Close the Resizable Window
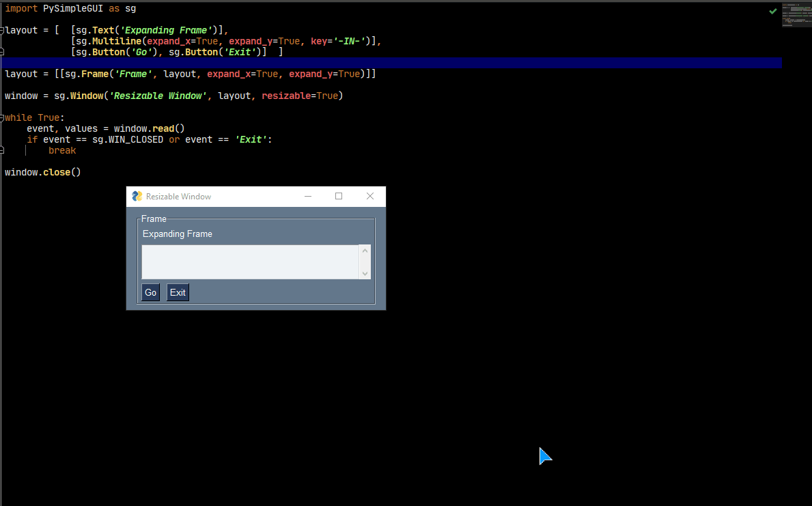 (369, 196)
